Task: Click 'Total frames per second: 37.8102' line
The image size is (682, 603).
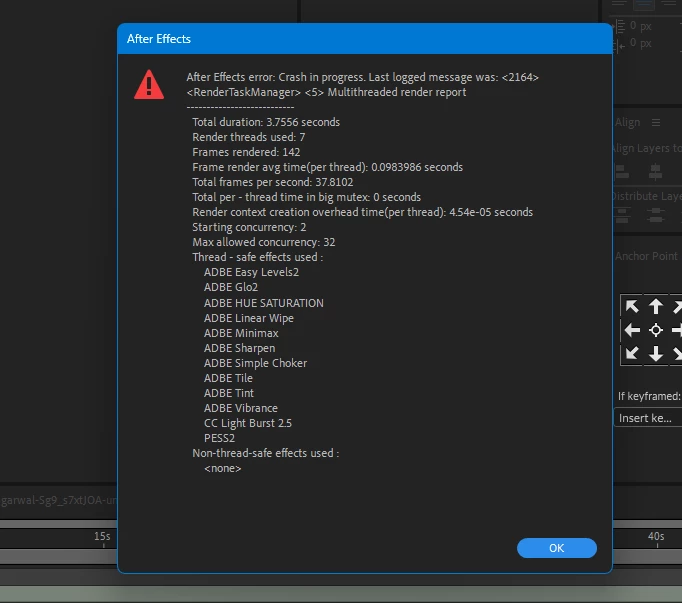Action: [x=273, y=182]
